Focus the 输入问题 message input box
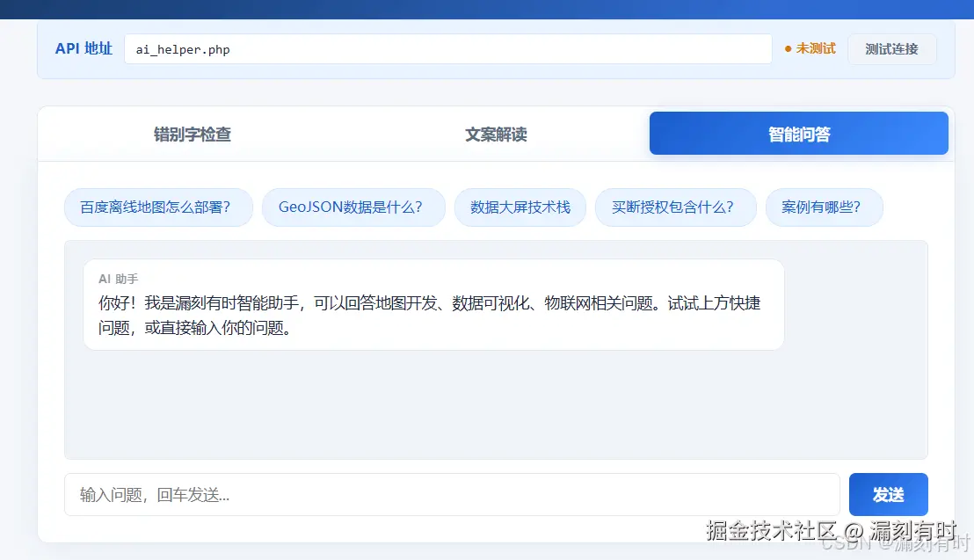The image size is (974, 560). 452,495
